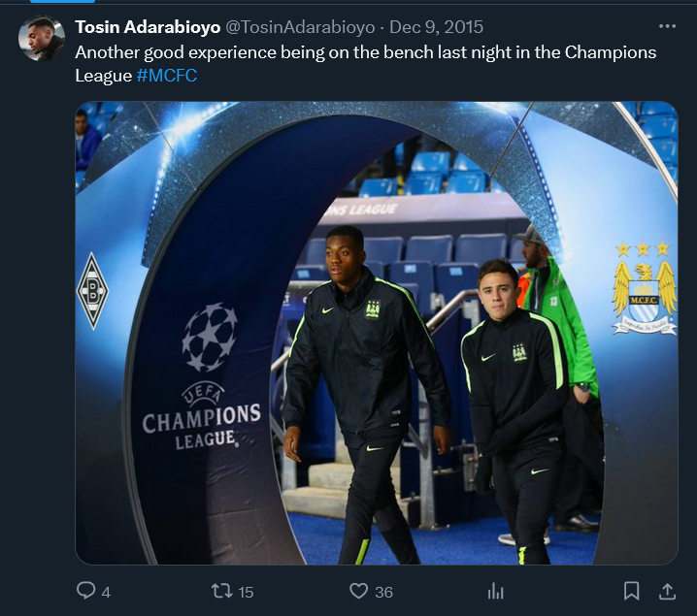697x616 pixels.
Task: Click the retweet count 15
Action: coord(246,592)
